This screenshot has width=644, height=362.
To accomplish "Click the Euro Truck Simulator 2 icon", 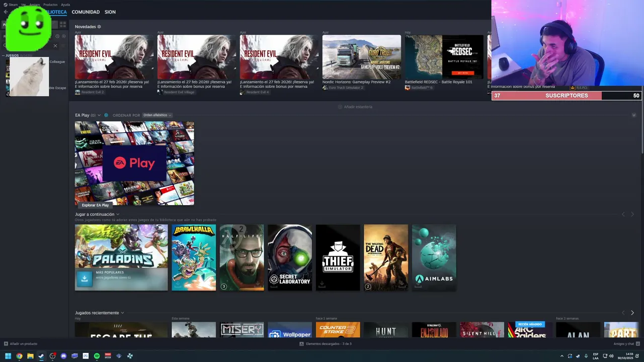I will (x=325, y=87).
